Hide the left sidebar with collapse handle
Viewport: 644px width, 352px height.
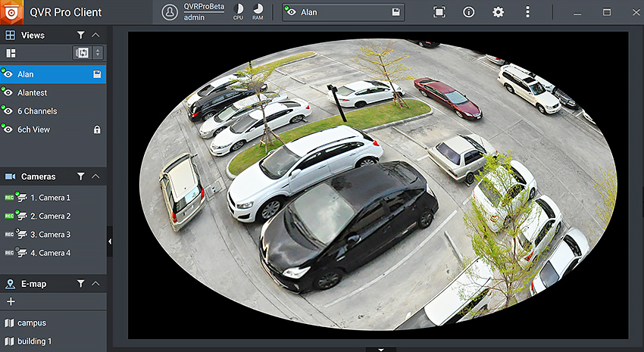coord(110,241)
